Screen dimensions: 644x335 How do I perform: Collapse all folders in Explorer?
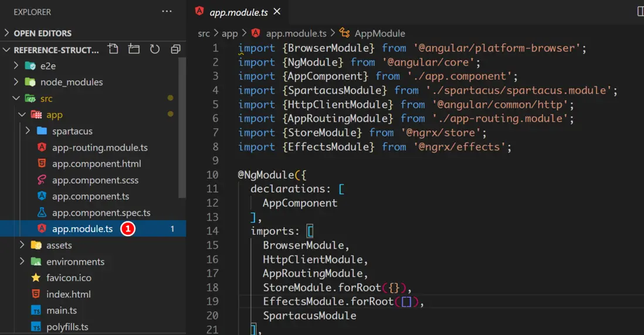coord(175,49)
